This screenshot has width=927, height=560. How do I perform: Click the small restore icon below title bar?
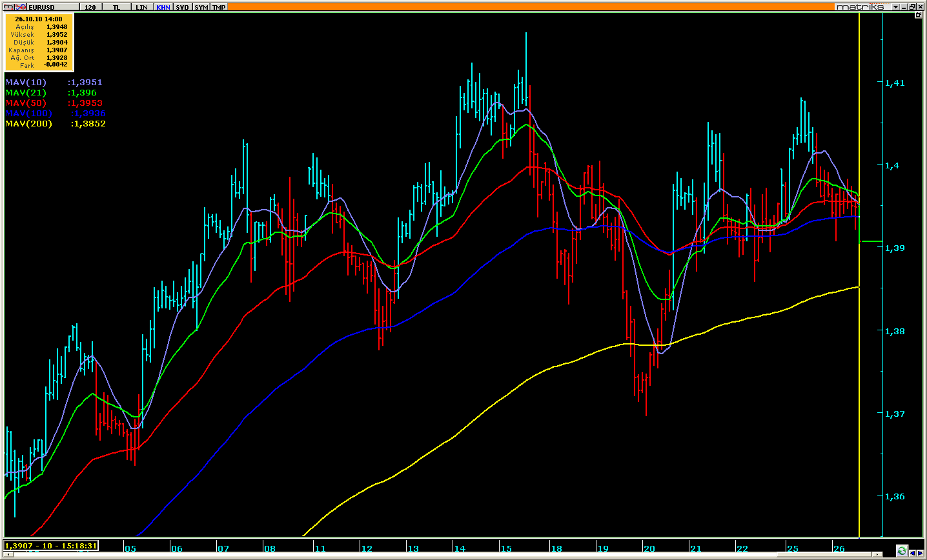[918, 15]
